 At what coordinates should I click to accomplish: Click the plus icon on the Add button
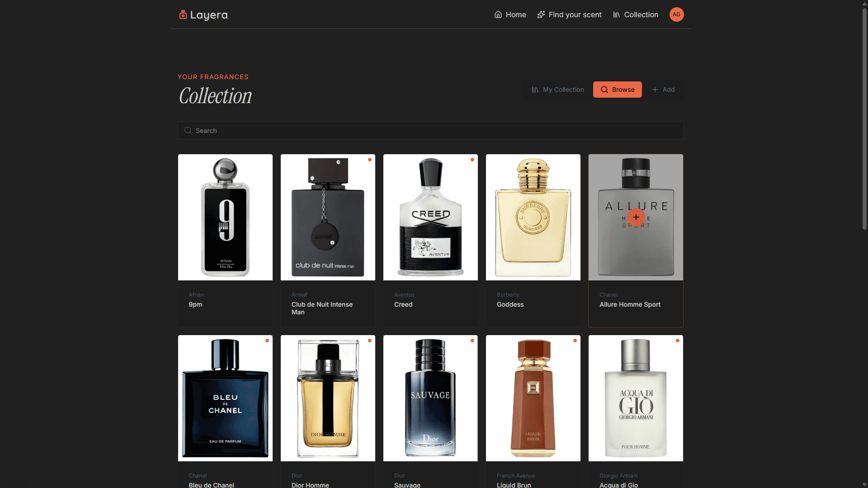click(x=656, y=90)
